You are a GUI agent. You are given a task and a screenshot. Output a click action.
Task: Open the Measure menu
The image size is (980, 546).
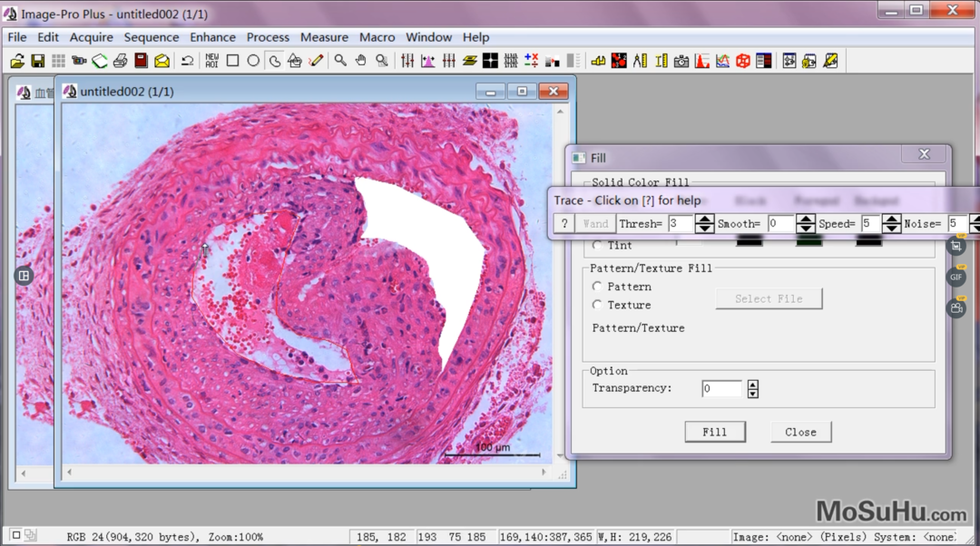pos(324,37)
